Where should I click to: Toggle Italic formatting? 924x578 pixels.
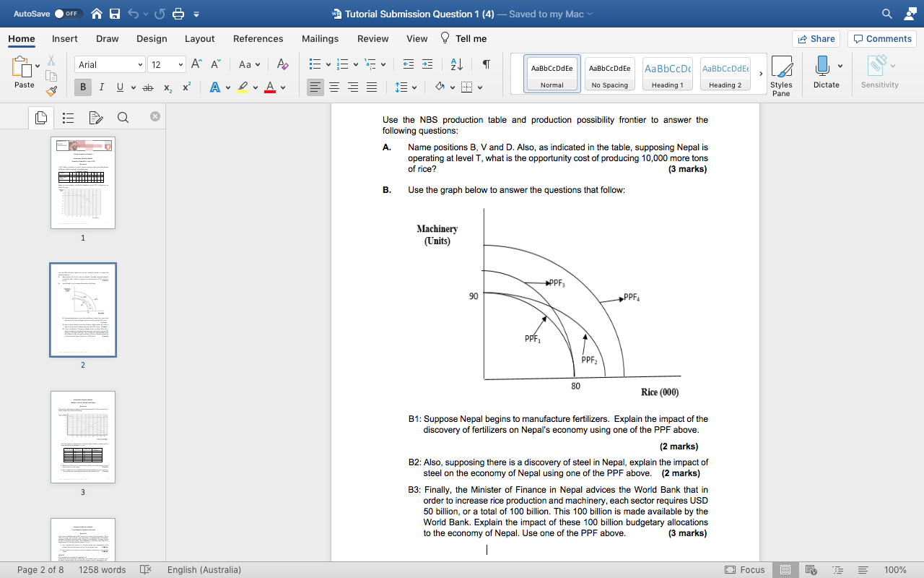(101, 87)
